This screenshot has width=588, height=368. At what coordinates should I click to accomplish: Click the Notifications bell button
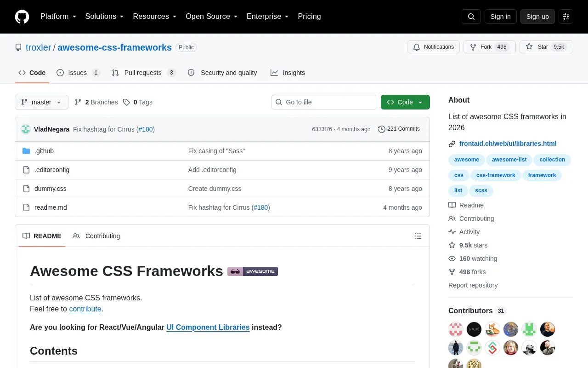pos(433,47)
